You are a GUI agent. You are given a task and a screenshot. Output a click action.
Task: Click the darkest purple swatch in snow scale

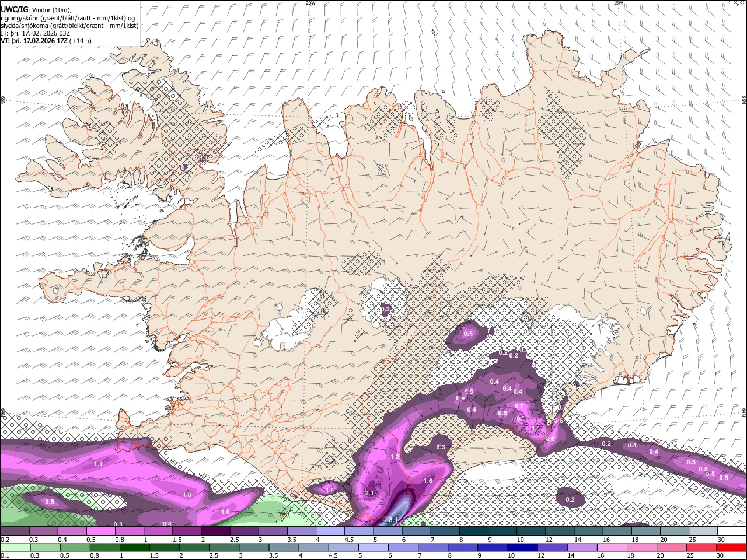[x=215, y=531]
